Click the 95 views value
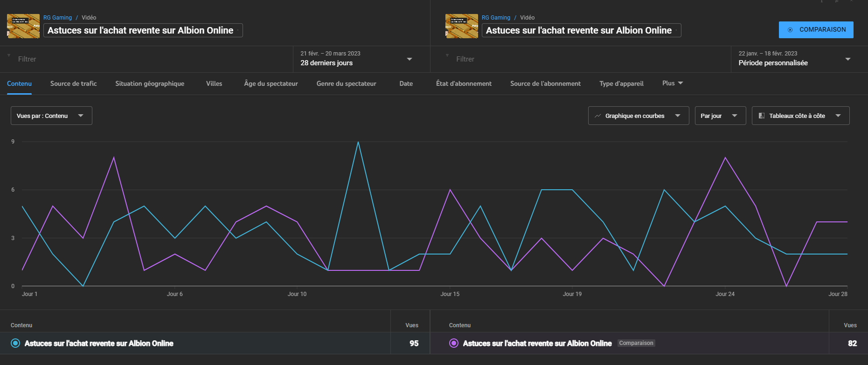Viewport: 868px width, 365px height. click(414, 344)
